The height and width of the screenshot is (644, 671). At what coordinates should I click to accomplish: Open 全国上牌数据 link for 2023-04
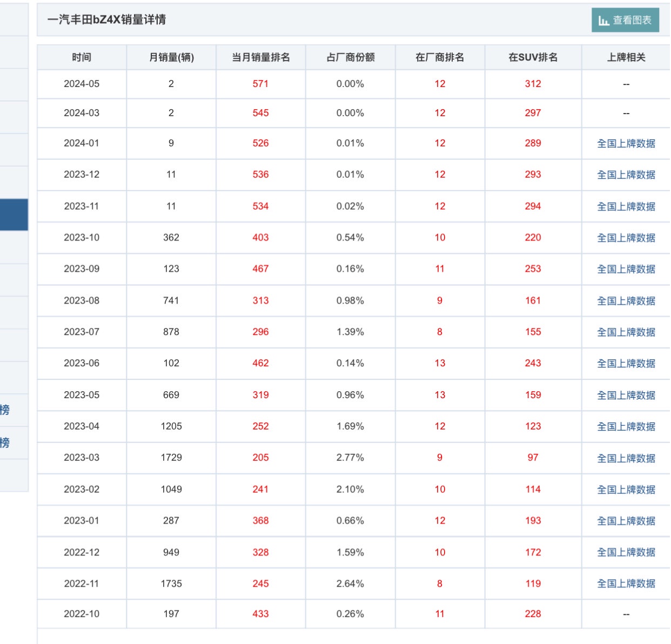coord(626,427)
